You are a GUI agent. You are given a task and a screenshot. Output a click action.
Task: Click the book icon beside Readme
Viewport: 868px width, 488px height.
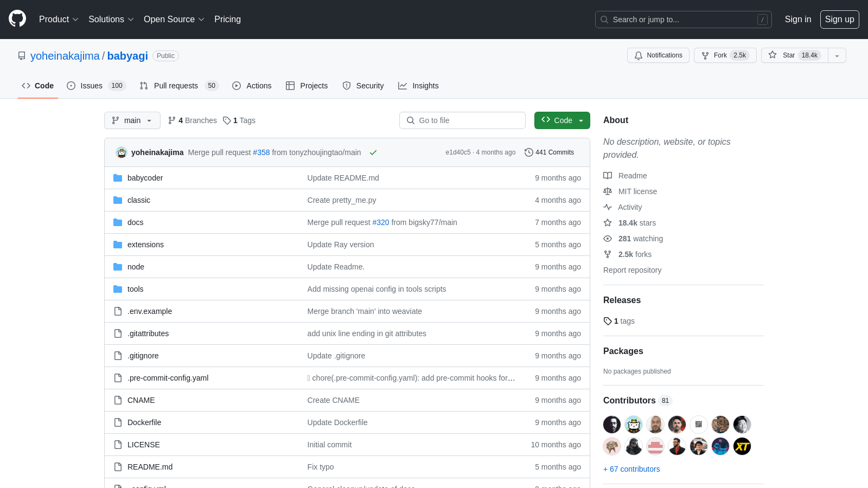pos(608,176)
